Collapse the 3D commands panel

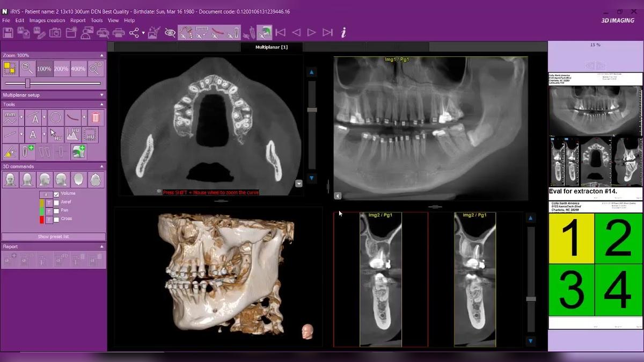(x=101, y=166)
